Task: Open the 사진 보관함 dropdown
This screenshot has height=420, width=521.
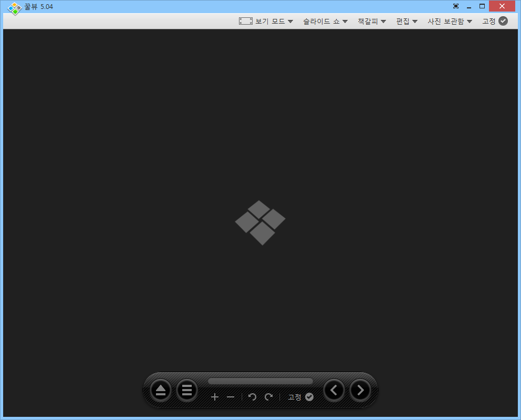Action: tap(450, 21)
